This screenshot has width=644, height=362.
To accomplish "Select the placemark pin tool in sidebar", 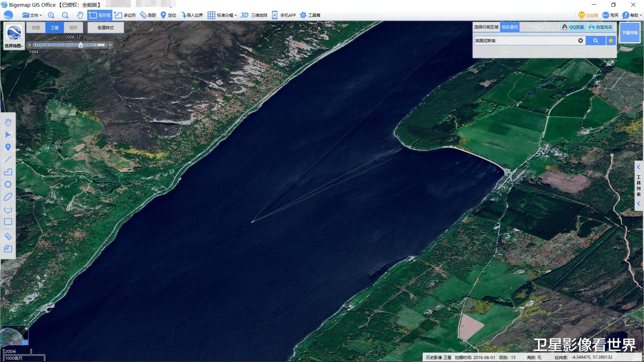I will (x=8, y=147).
